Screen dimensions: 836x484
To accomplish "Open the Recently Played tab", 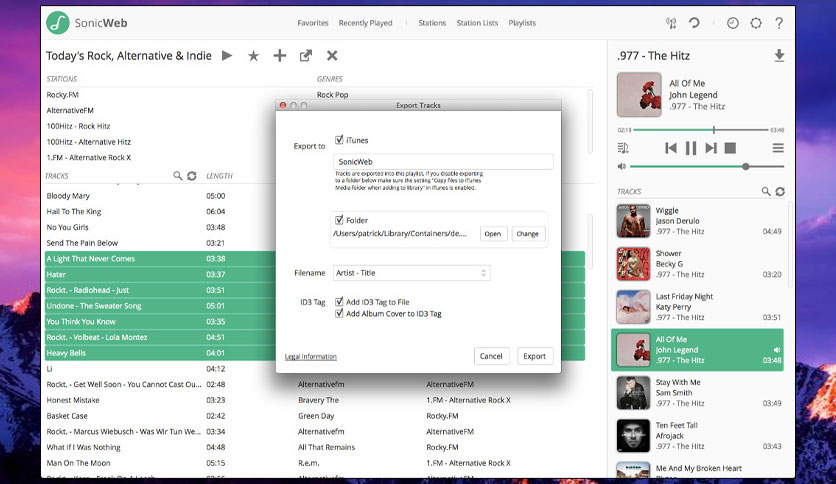I will click(x=365, y=23).
